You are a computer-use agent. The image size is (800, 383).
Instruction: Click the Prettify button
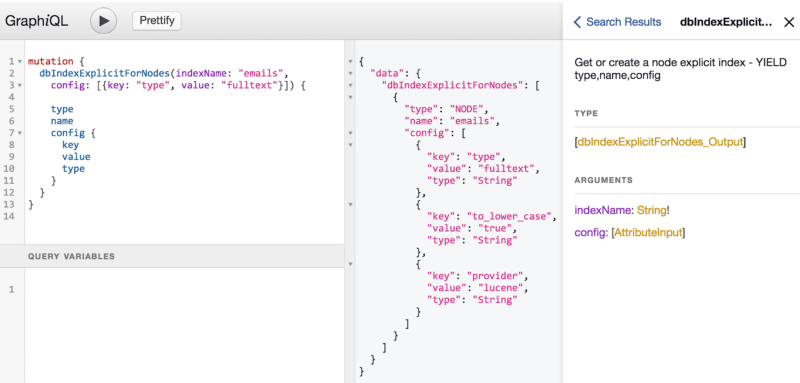point(157,20)
